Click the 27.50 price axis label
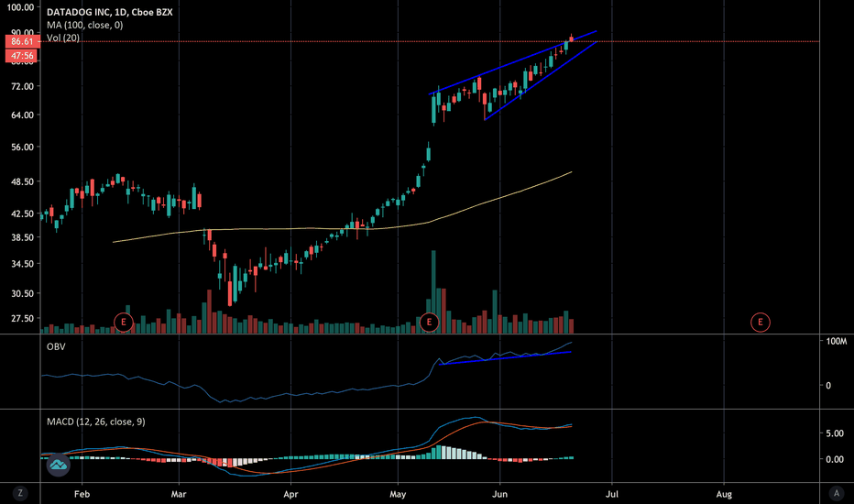 22,318
